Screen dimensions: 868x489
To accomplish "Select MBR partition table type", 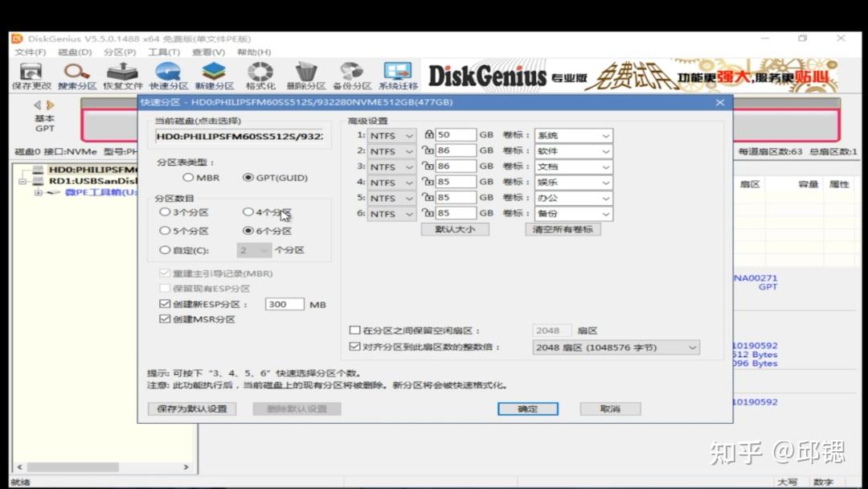I will tap(201, 178).
